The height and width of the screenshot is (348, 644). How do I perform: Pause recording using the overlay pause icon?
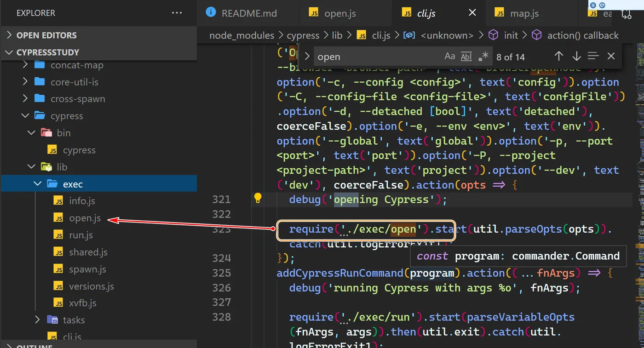(x=593, y=5)
